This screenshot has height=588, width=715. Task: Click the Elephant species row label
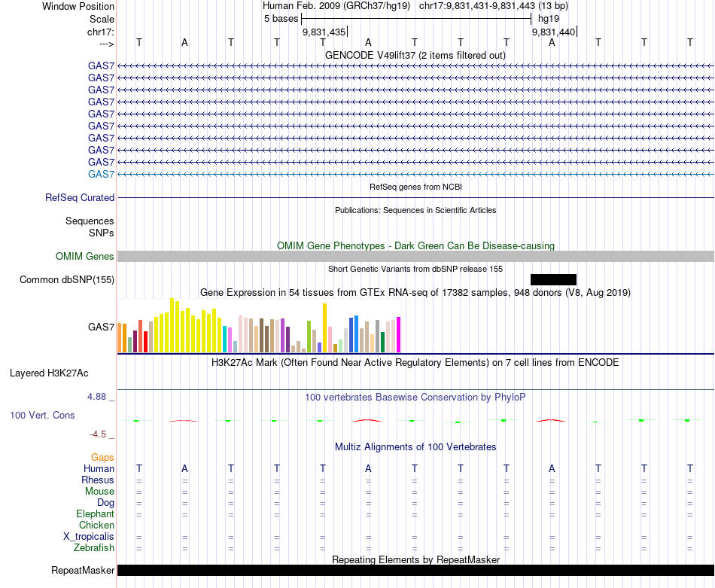point(96,514)
